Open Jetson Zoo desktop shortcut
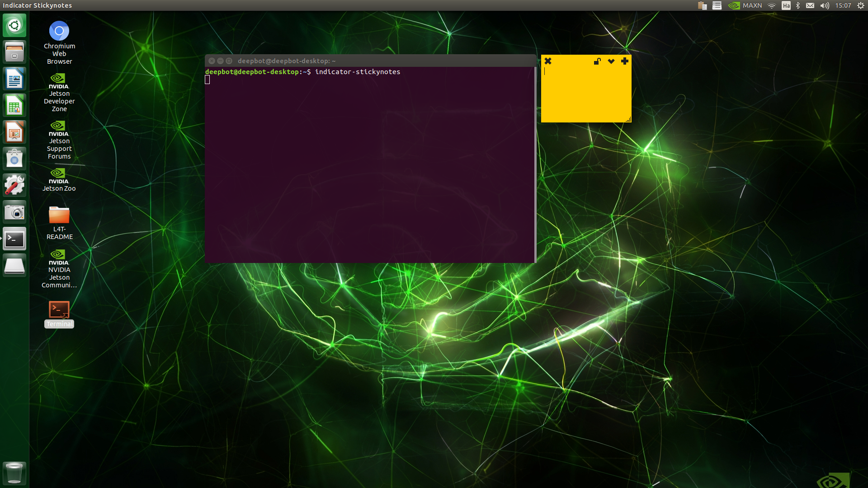 point(59,174)
